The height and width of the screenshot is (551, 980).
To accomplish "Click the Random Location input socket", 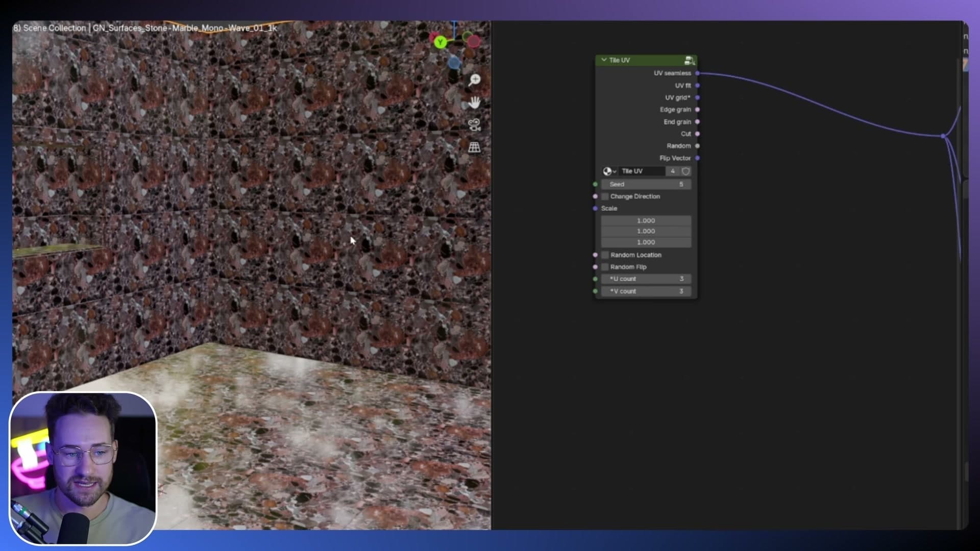I will [595, 255].
